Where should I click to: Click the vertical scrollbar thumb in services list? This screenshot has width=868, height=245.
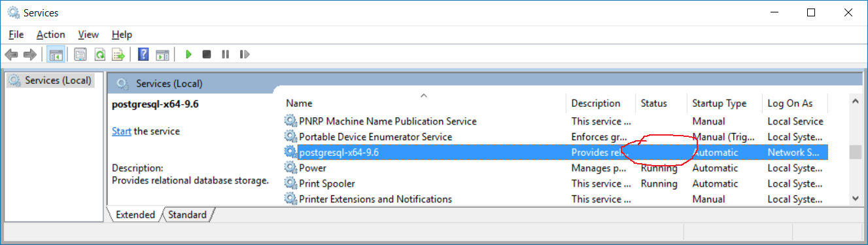855,152
